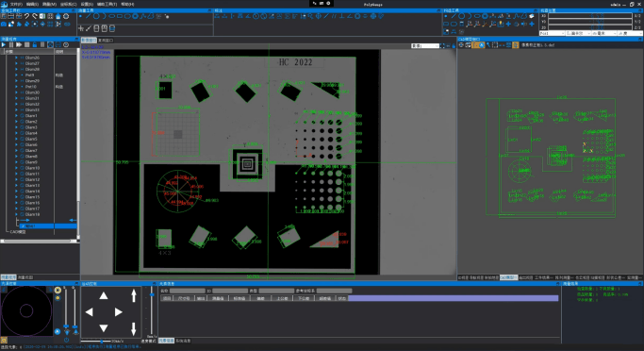Click the highlighted A text icon in CAD toolbar
The image size is (644, 351).
click(x=482, y=45)
